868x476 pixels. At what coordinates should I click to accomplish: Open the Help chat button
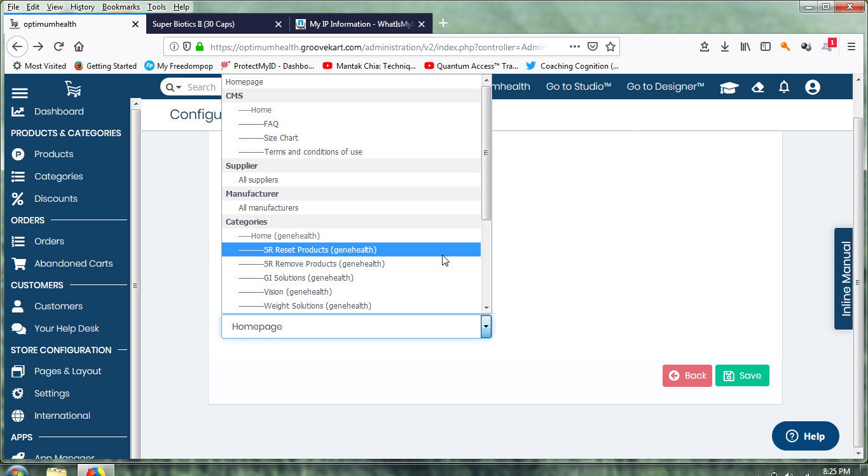(806, 436)
